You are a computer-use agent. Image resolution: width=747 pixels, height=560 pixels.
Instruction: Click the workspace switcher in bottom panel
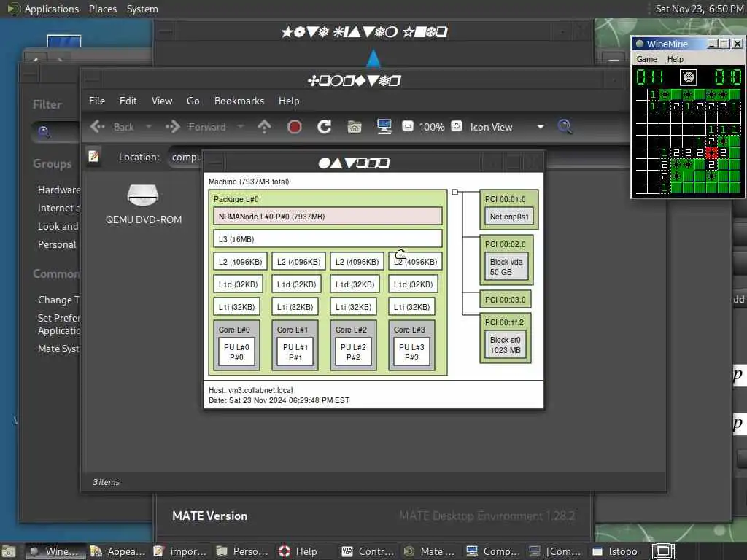coord(664,551)
